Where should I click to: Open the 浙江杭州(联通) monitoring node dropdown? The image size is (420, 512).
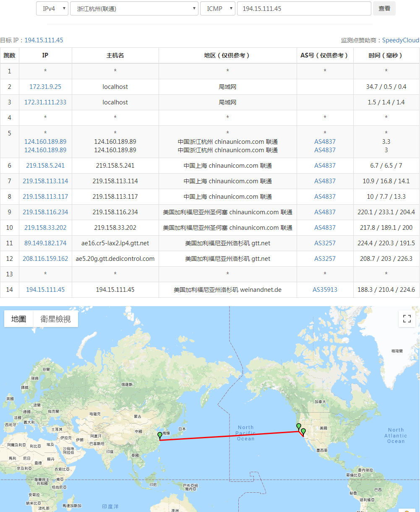pyautogui.click(x=134, y=8)
